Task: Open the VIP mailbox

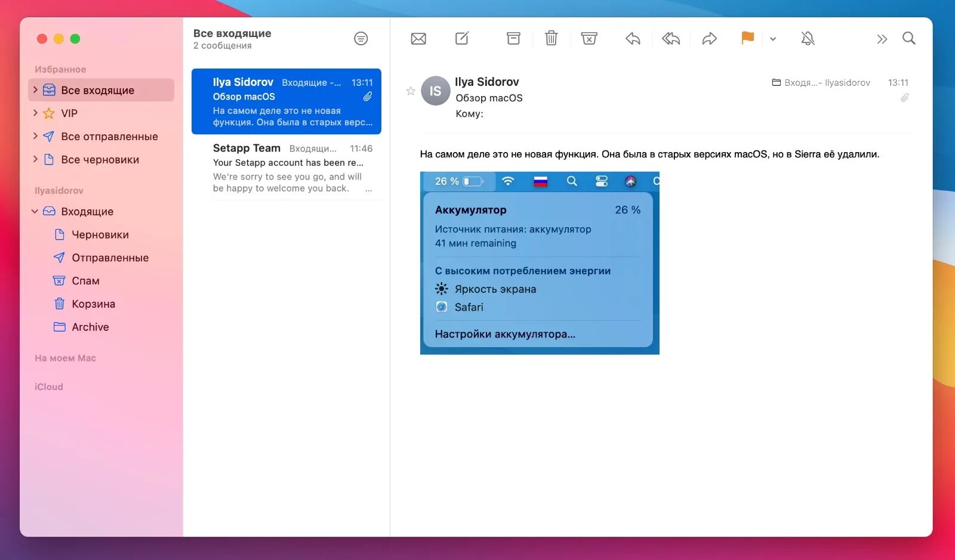Action: 101,113
